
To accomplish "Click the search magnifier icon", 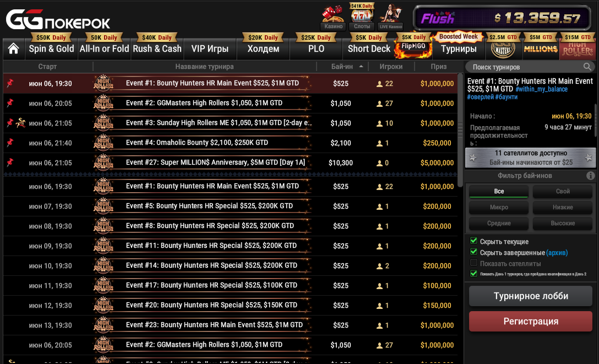I will click(587, 67).
